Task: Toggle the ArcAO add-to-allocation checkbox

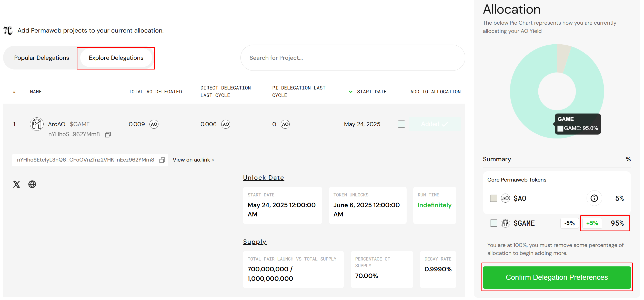Action: point(401,124)
